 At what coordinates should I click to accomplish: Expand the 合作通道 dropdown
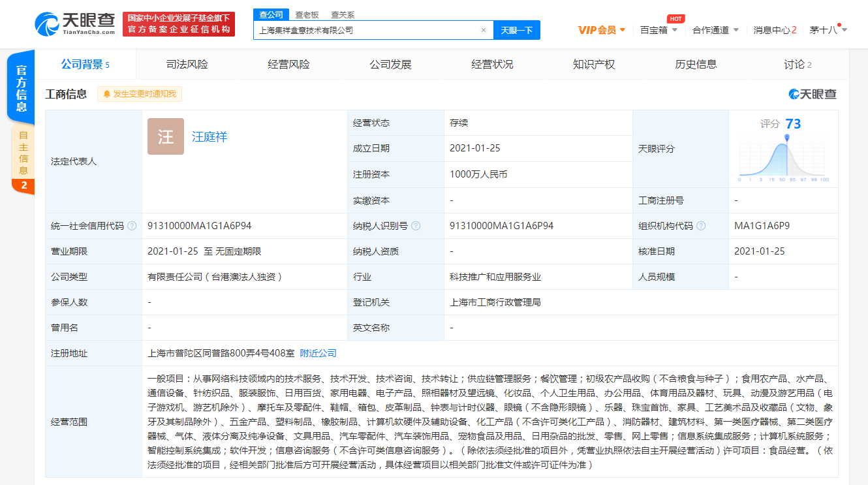click(x=715, y=30)
